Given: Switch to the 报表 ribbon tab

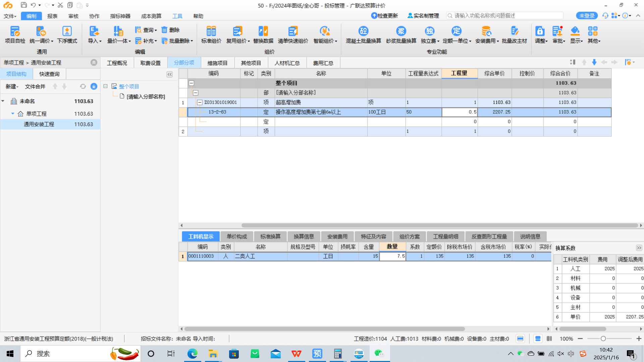Looking at the screenshot, I should point(52,16).
